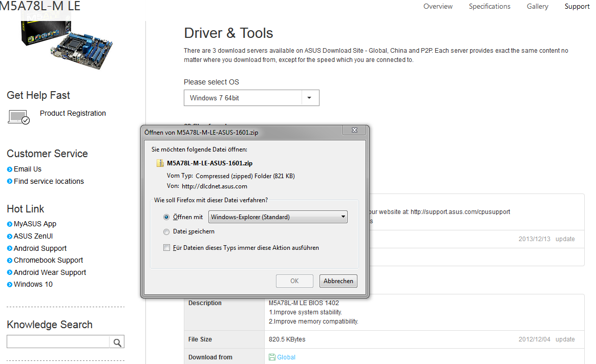The width and height of the screenshot is (596, 364).
Task: Click the Abbrechen button
Action: click(x=338, y=281)
